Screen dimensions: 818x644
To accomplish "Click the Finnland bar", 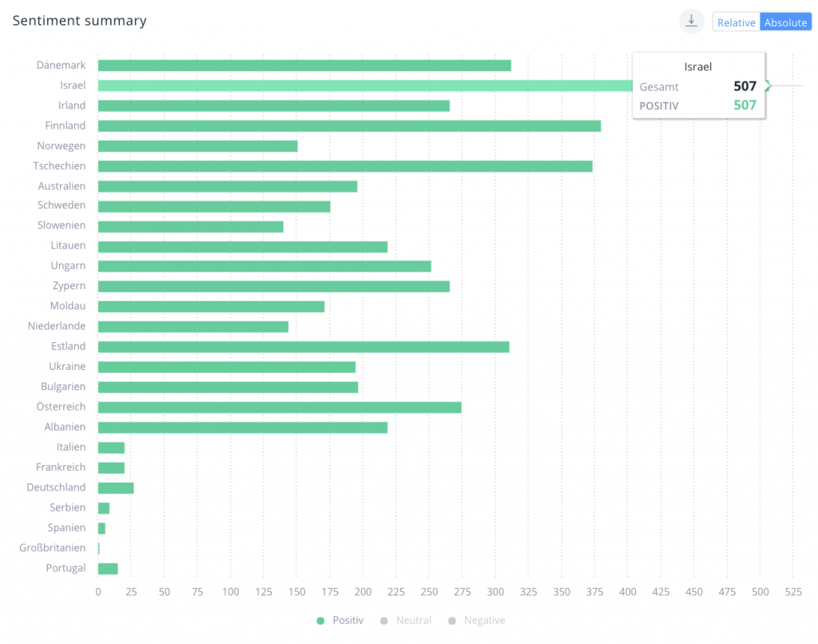I will click(349, 125).
